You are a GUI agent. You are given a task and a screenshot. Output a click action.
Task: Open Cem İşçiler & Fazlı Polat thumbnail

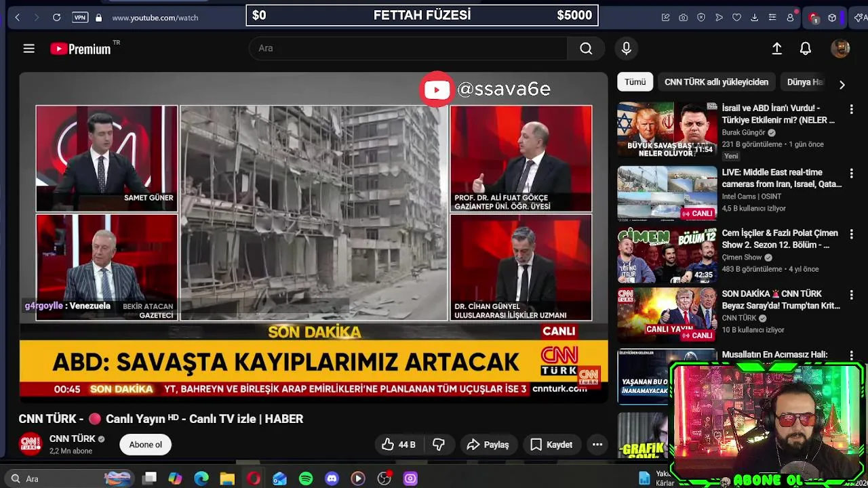tap(667, 255)
